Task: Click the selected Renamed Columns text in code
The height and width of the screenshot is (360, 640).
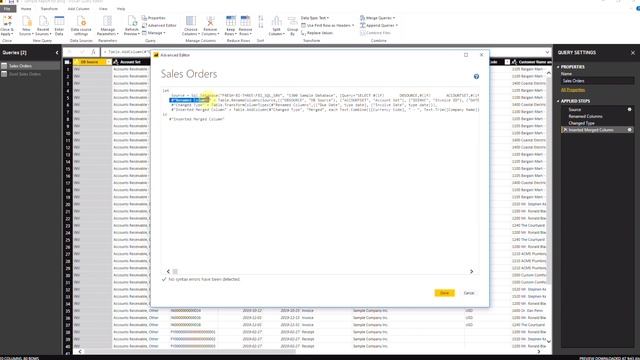Action: pyautogui.click(x=189, y=100)
